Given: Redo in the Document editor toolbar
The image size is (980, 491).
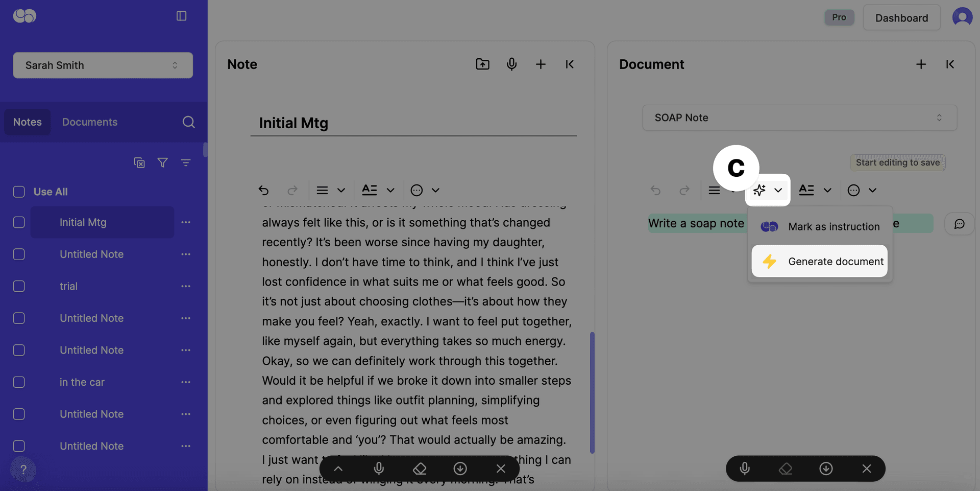Looking at the screenshot, I should click(684, 190).
